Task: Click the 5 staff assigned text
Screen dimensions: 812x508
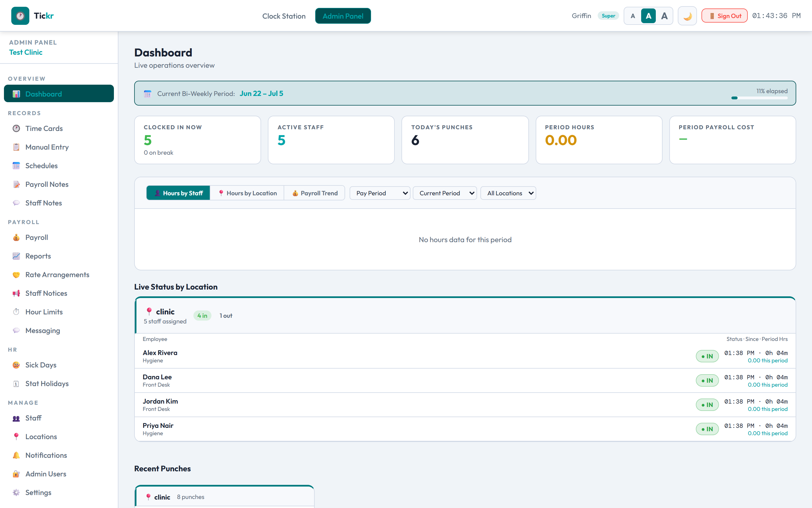Action: 165,321
